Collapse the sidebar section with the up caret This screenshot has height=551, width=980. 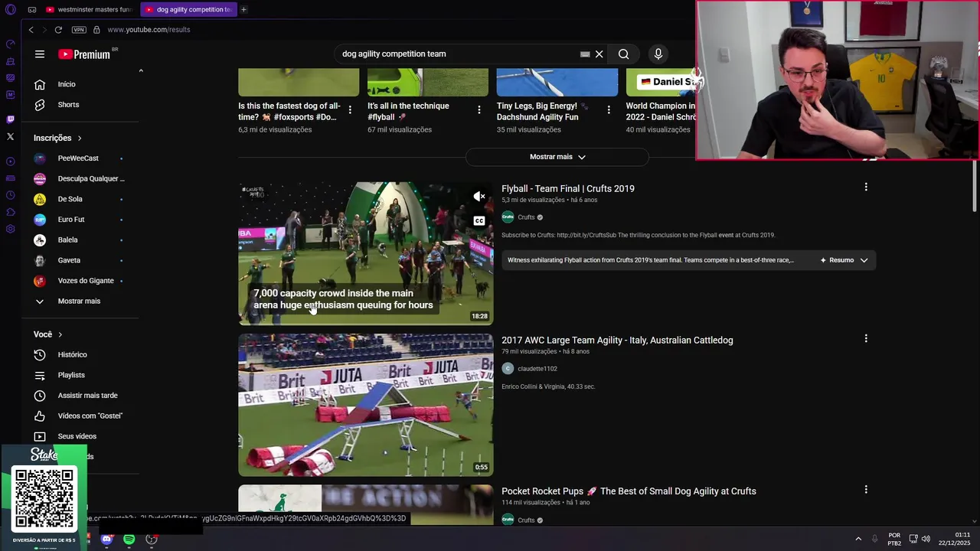coord(141,71)
